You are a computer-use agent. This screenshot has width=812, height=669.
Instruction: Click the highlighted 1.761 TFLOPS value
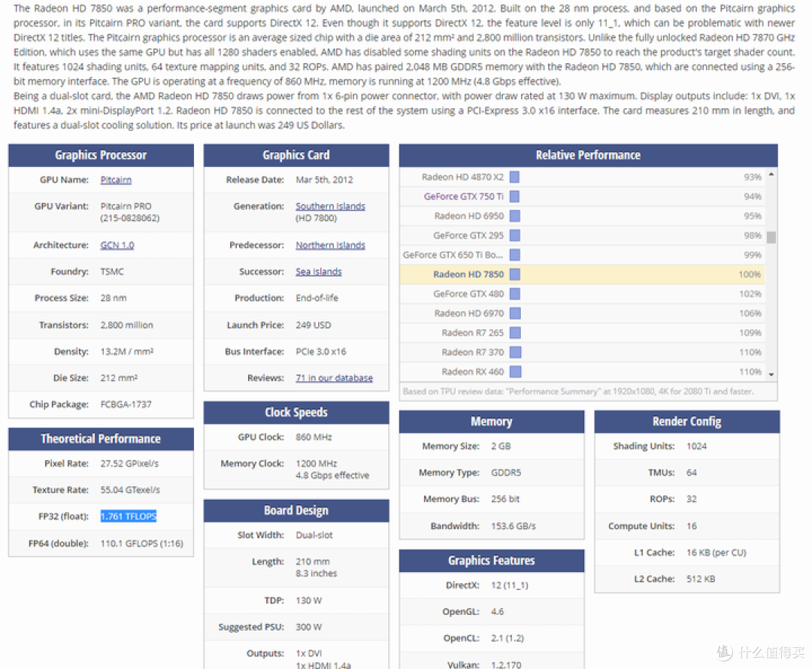pos(129,516)
